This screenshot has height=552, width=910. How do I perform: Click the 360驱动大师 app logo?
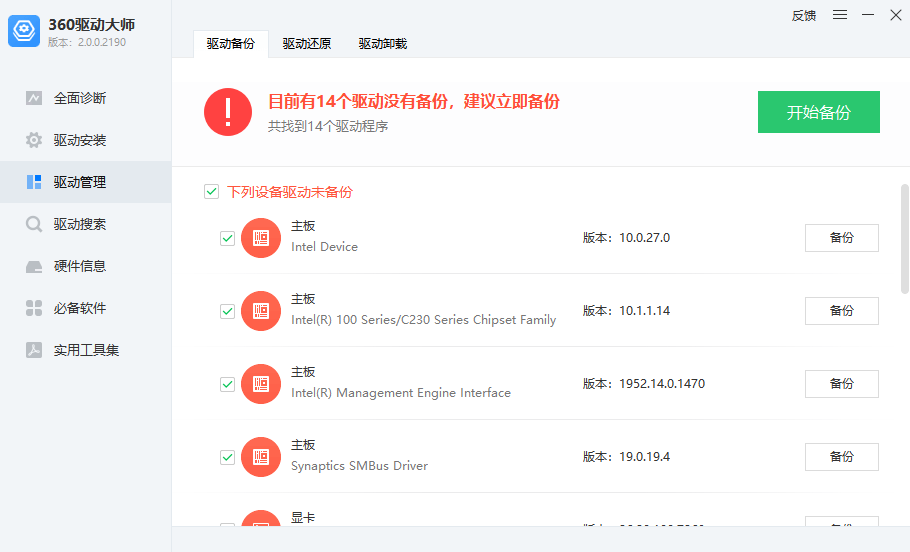point(24,31)
